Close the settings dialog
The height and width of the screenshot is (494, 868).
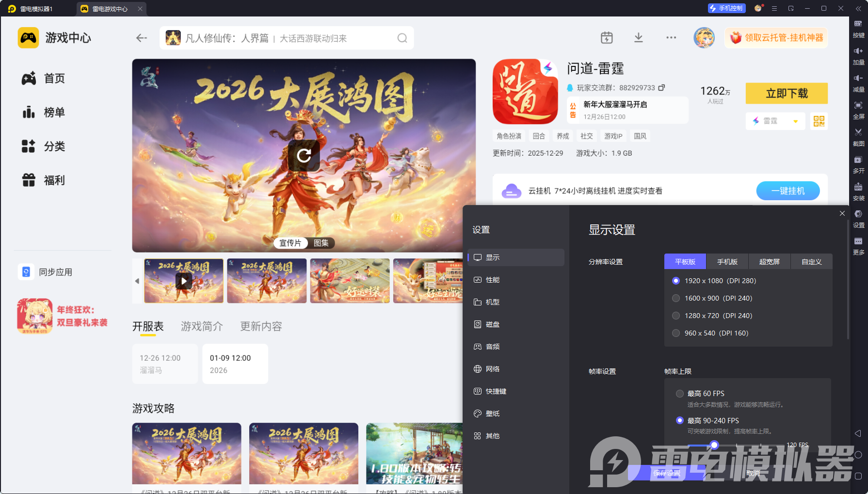[842, 213]
